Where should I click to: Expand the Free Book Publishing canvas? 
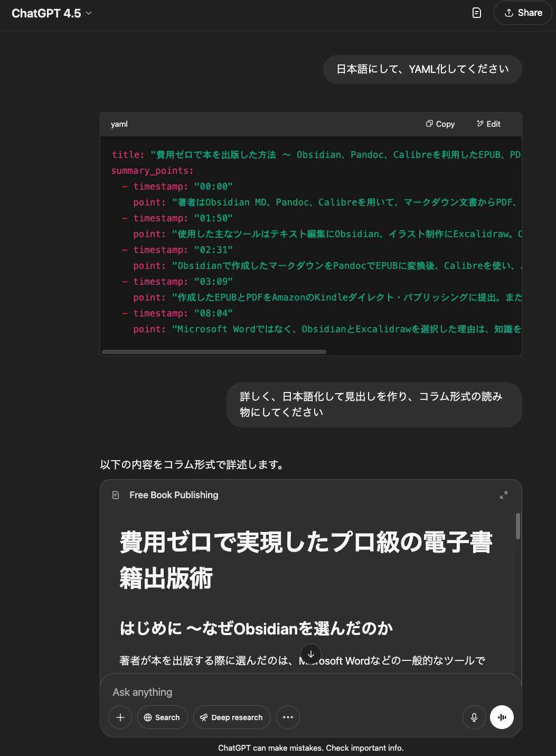(x=503, y=495)
